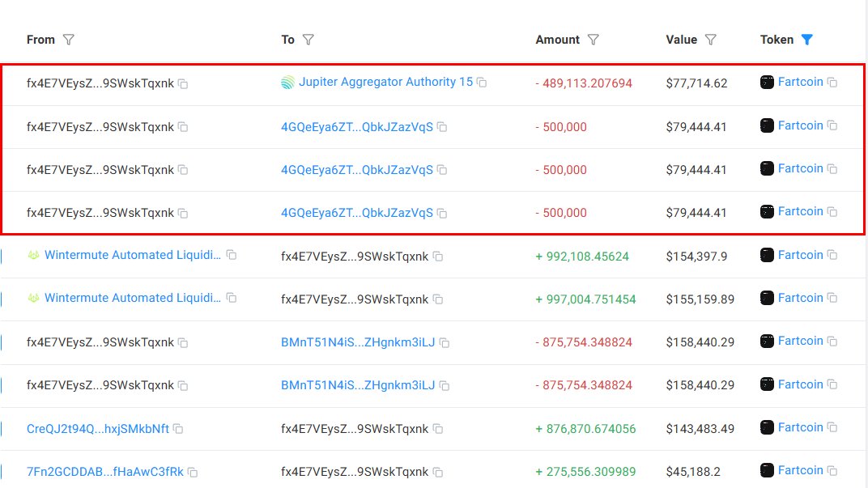Open the Amount column filter
This screenshot has height=488, width=868.
pyautogui.click(x=593, y=40)
